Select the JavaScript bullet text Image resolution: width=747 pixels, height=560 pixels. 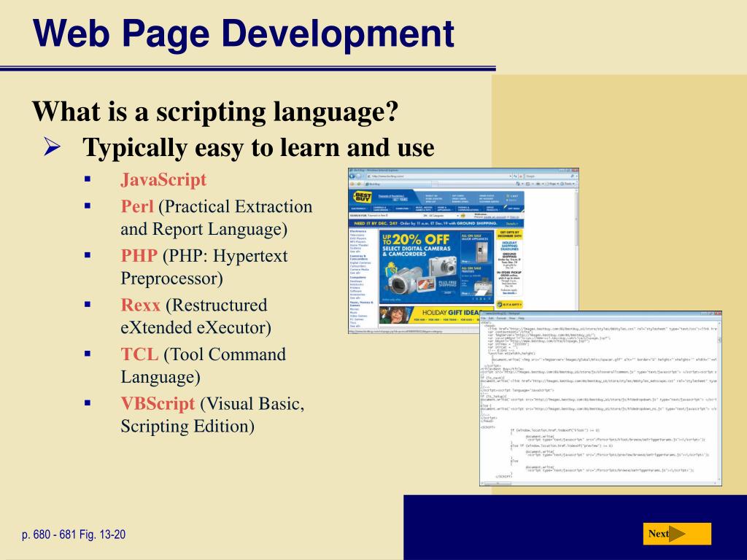pos(163,179)
